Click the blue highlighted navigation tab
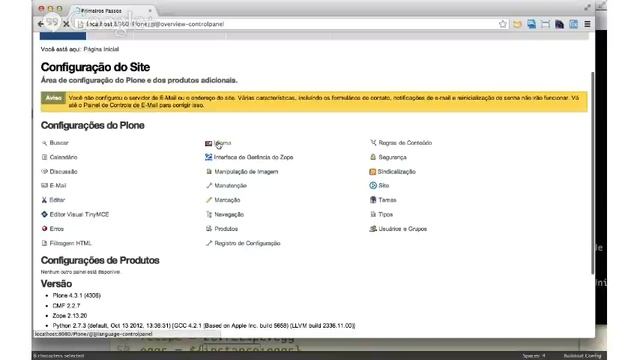Screen dimensions: 640x360 (63, 37)
